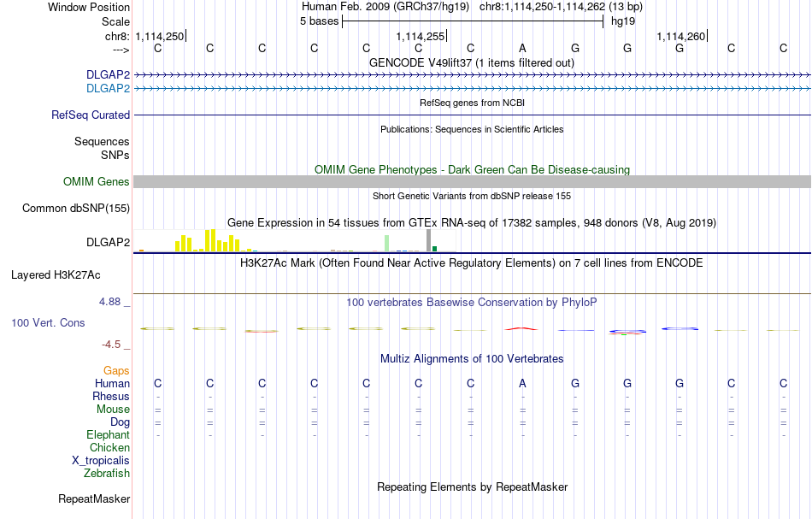Click the 5 bases scale bar label
Viewport: 812px width, 519px height.
(319, 21)
